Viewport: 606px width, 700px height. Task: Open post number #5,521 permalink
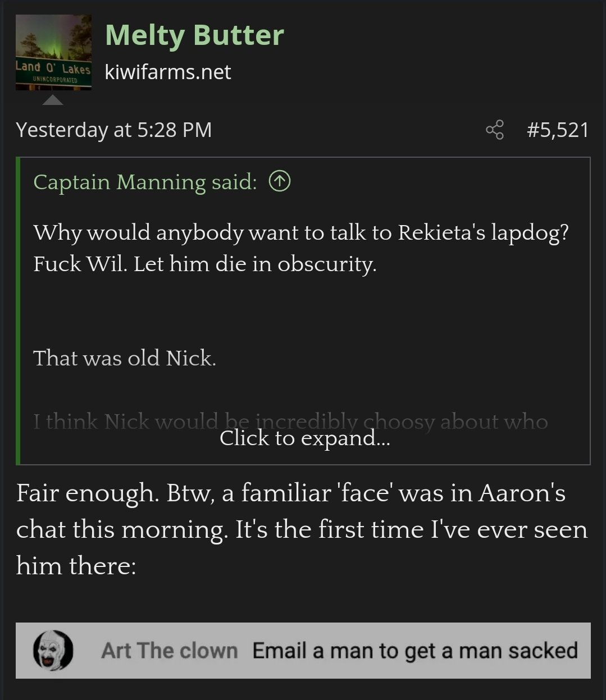pos(557,130)
